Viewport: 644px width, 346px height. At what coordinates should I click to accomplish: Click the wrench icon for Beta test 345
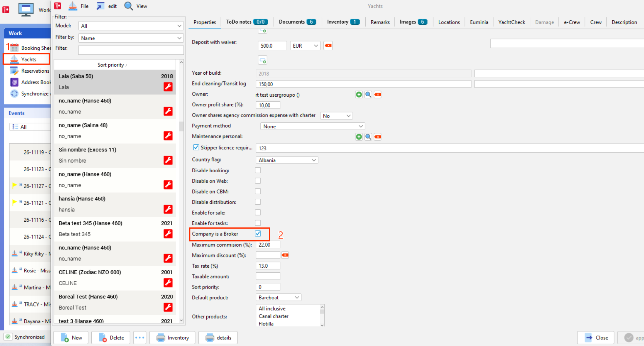click(168, 233)
